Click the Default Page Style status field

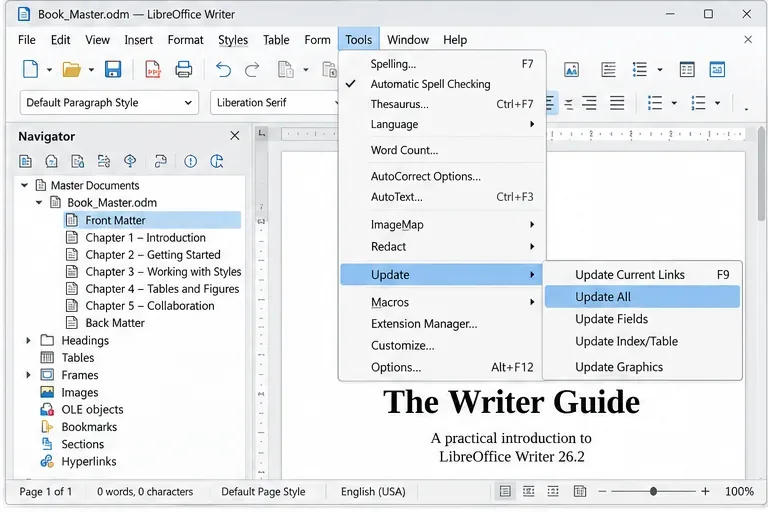click(x=263, y=491)
